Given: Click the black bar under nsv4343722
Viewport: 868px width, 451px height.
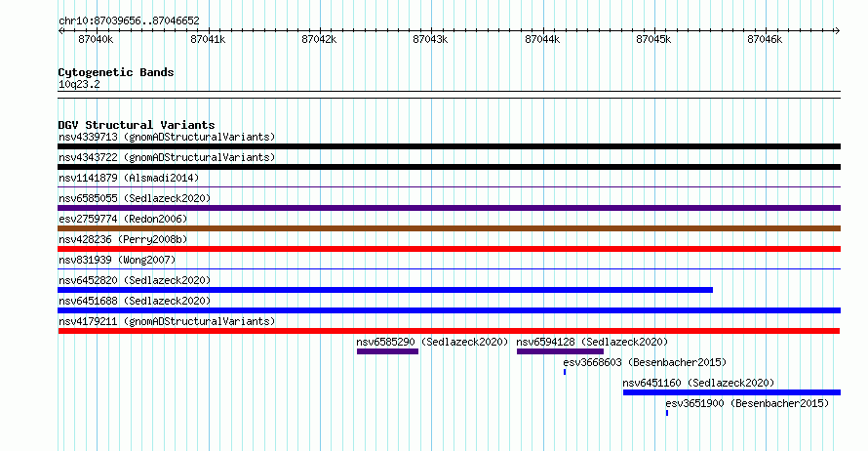Looking at the screenshot, I should click(x=449, y=167).
